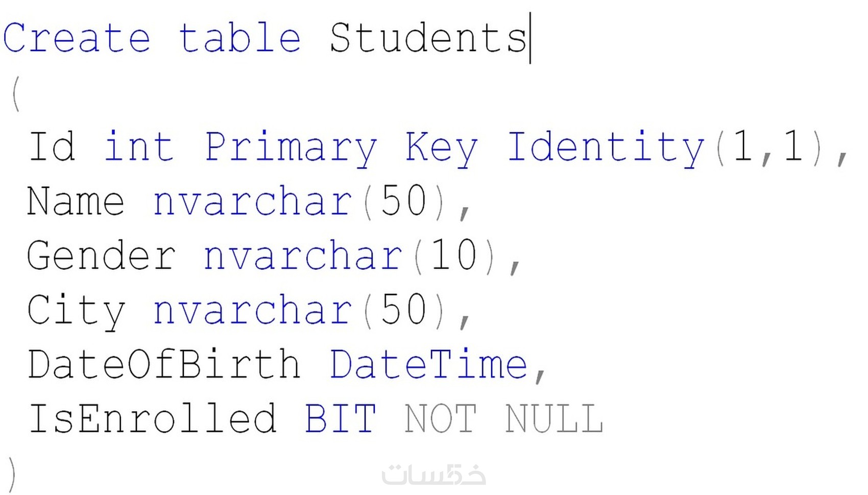Click the number 10 in Gender's nvarchar

(453, 255)
